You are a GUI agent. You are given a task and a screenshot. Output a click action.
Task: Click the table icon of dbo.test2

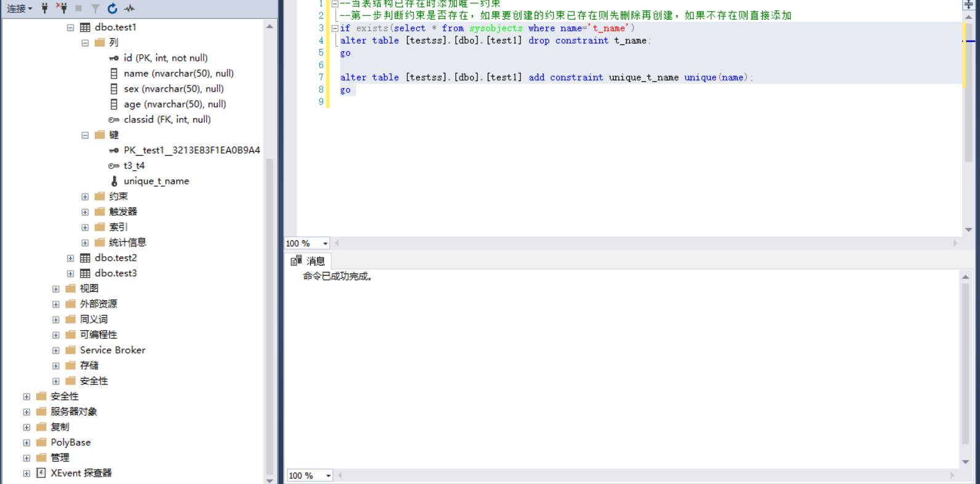pyautogui.click(x=85, y=258)
